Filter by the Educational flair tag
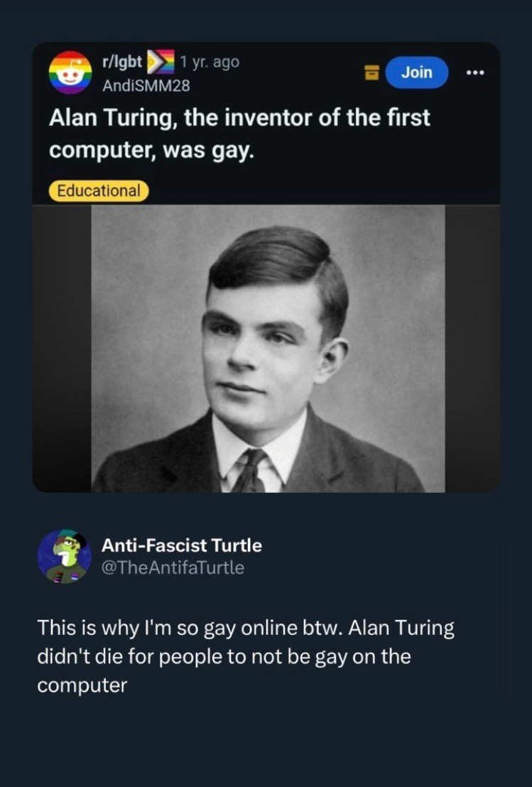Image resolution: width=532 pixels, height=787 pixels. point(99,191)
